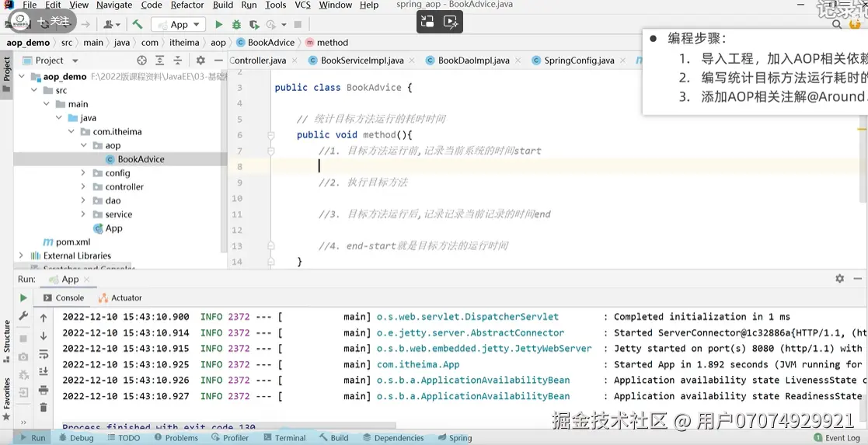868x445 pixels.
Task: Open the Refactor menu
Action: [187, 5]
